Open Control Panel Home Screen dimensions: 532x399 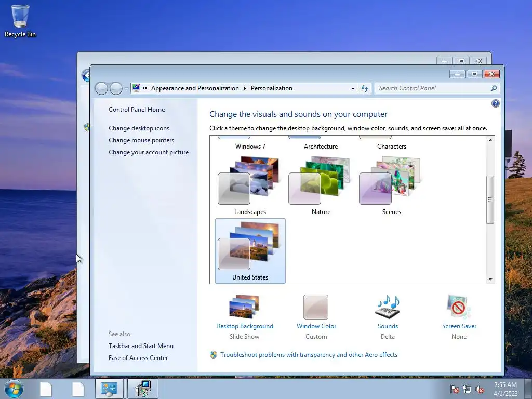tap(137, 110)
